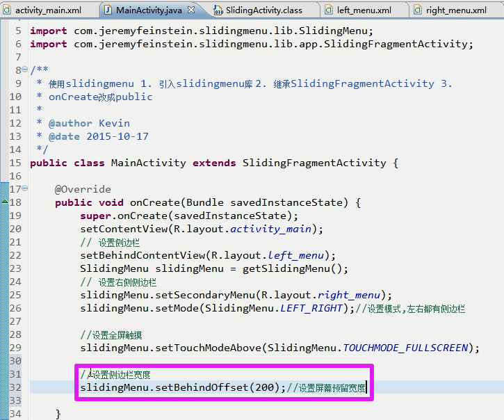Click the XML icon on left_menu.xml tab
Image resolution: width=504 pixels, height=420 pixels.
[329, 10]
